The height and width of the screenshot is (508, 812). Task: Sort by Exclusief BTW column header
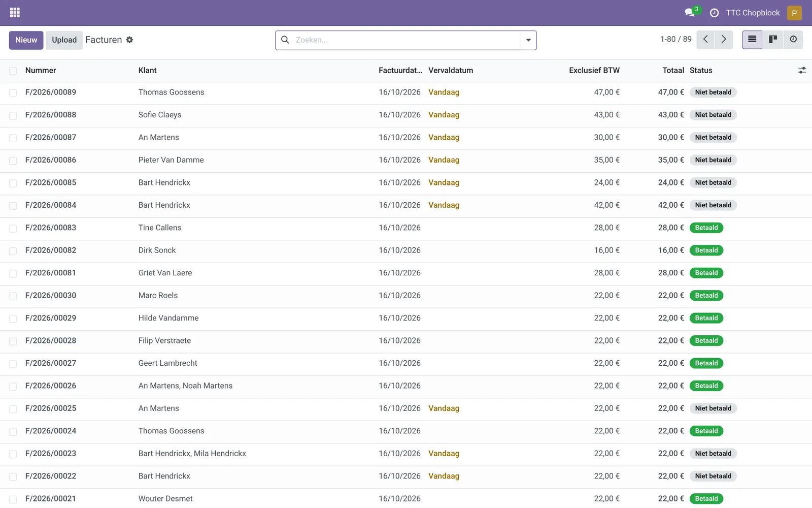point(594,70)
